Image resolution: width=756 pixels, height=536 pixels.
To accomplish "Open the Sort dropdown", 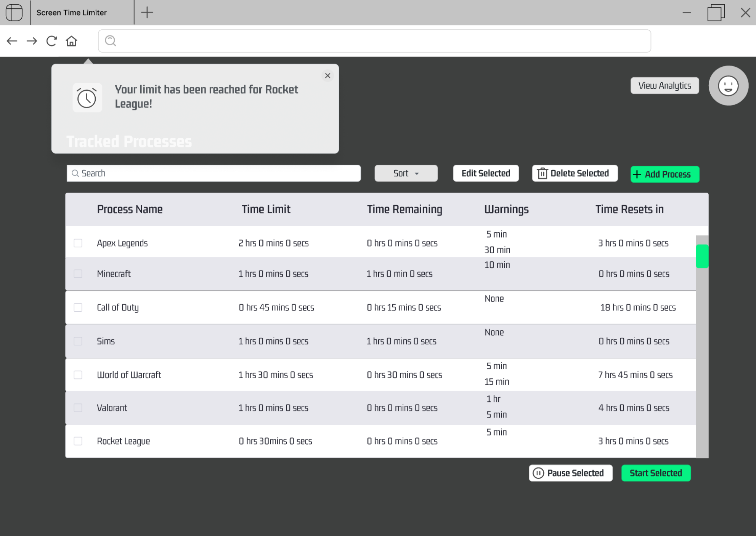I will pyautogui.click(x=406, y=173).
